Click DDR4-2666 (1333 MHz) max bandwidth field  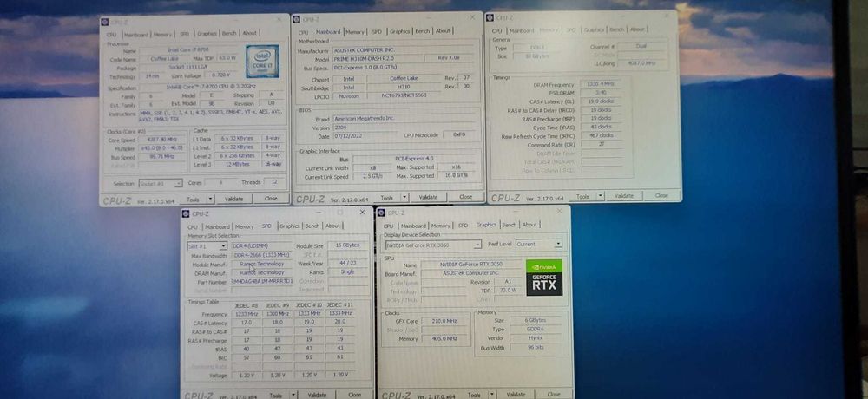point(262,255)
